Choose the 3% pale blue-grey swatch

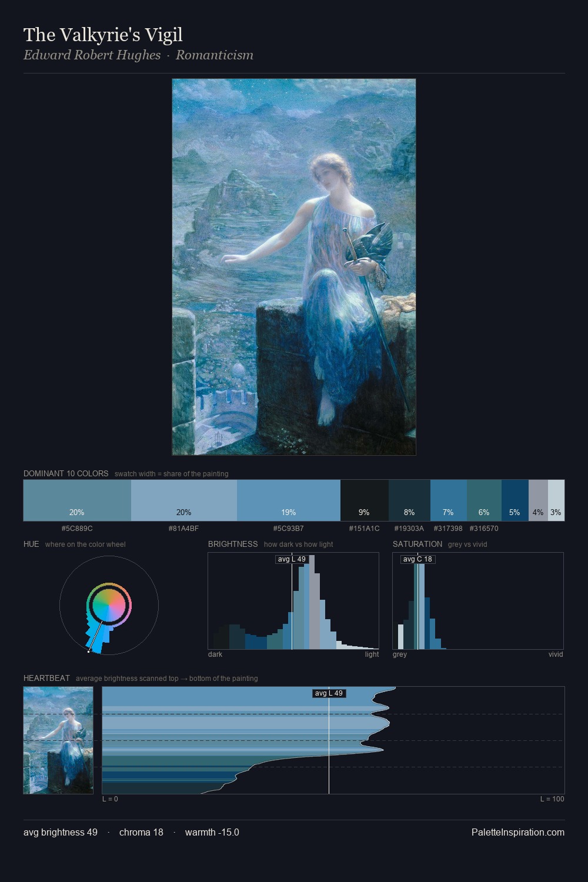(x=556, y=500)
